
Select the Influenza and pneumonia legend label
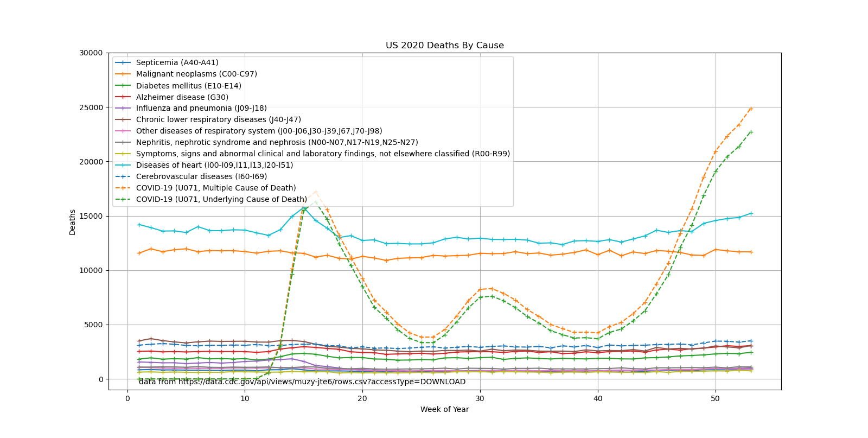click(201, 109)
